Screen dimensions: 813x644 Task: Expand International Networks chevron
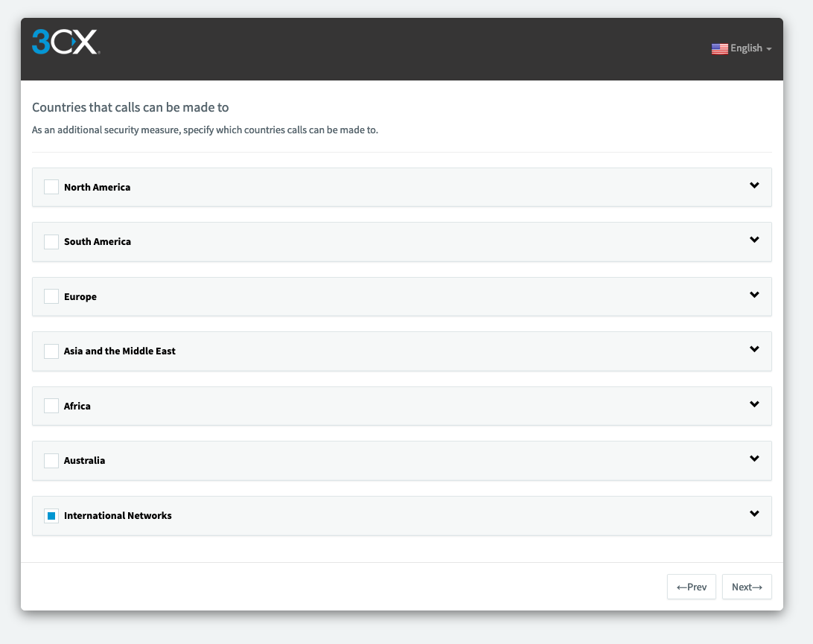(754, 514)
